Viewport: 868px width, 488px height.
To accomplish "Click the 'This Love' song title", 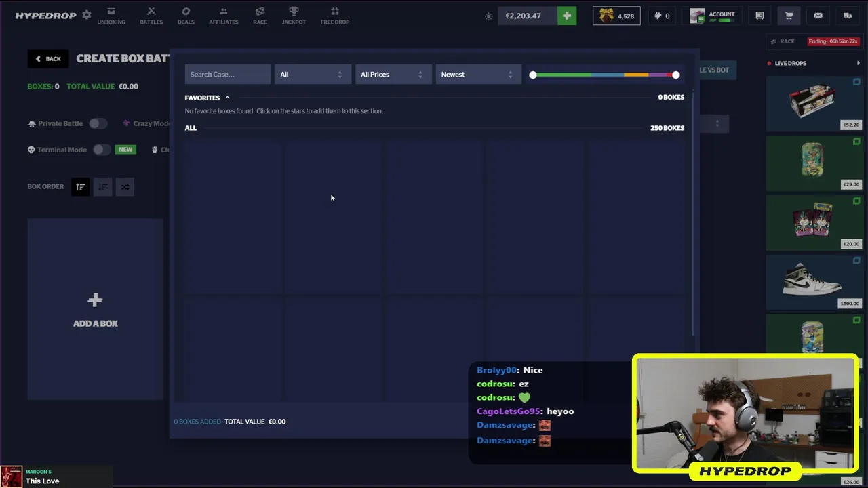I will (42, 481).
